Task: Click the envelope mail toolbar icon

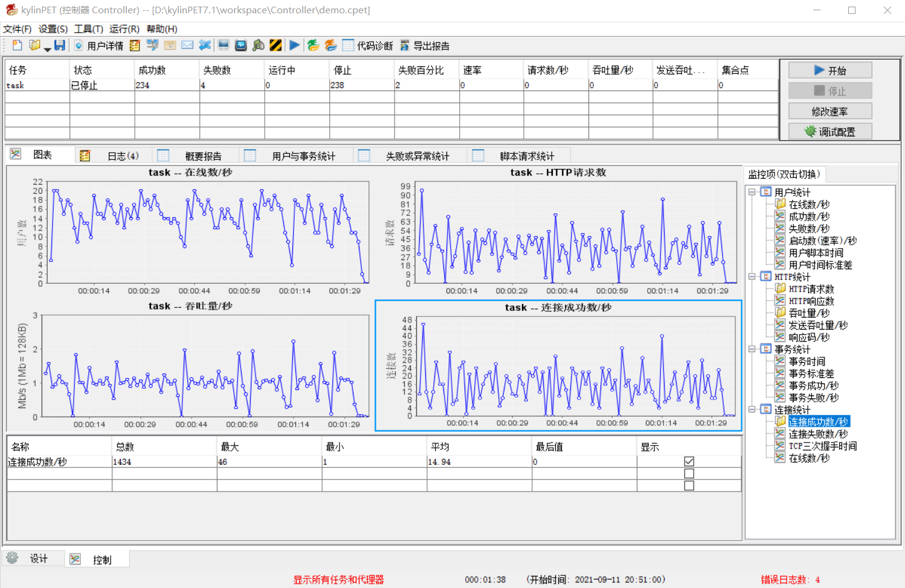Action: (x=187, y=45)
